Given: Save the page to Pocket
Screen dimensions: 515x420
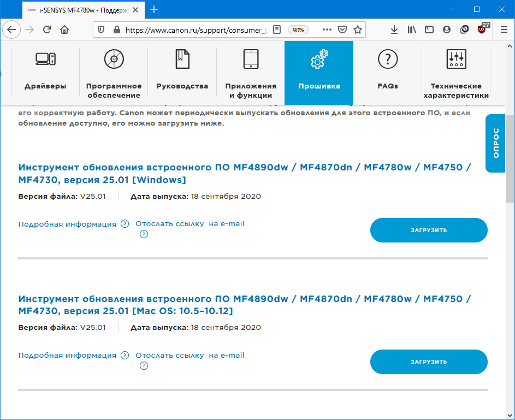Looking at the screenshot, I should [x=342, y=29].
